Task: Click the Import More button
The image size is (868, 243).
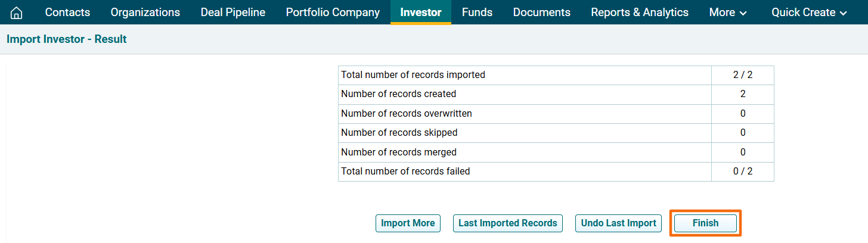Action: (x=408, y=223)
